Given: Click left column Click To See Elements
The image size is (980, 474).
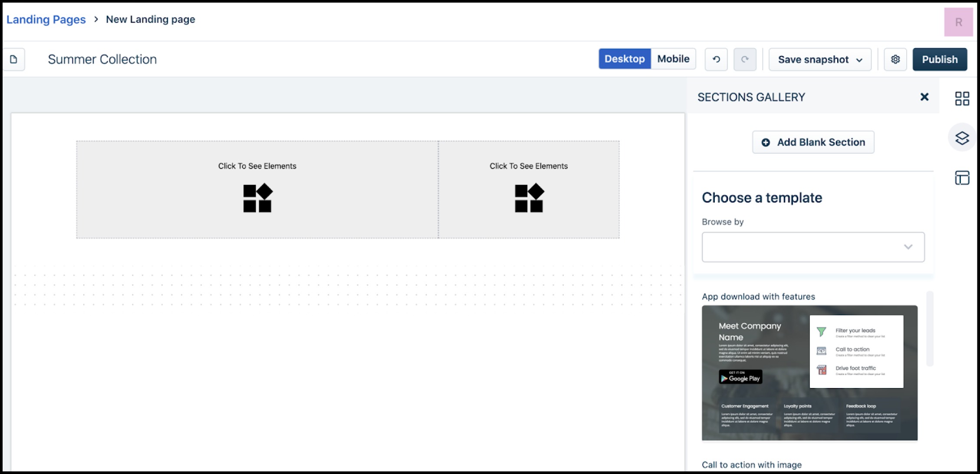Looking at the screenshot, I should (257, 189).
